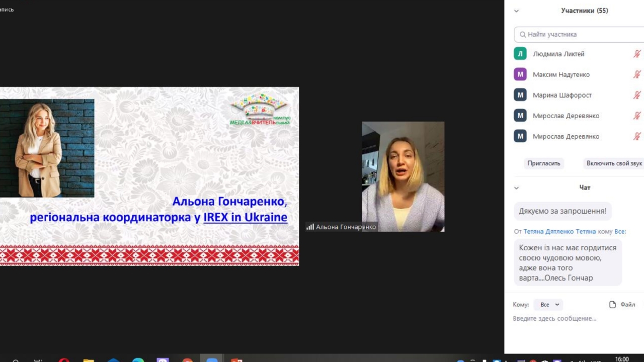Image resolution: width=644 pixels, height=362 pixels.
Task: Click the 'Все:' recipient link in chat
Action: click(620, 231)
